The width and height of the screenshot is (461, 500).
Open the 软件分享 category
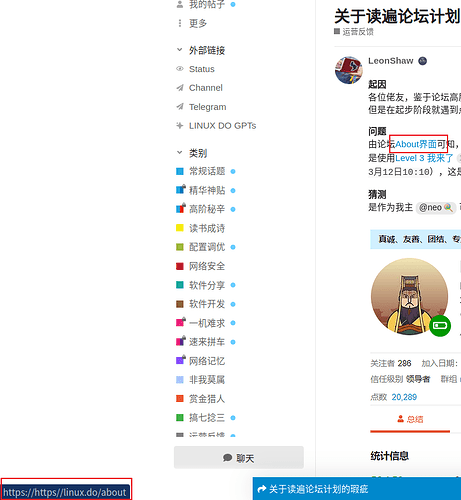point(207,285)
